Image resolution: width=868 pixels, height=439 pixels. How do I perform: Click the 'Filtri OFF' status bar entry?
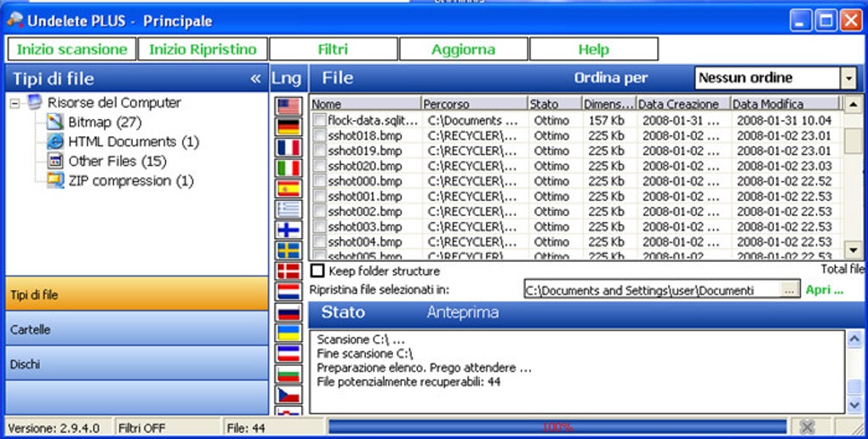click(x=141, y=428)
